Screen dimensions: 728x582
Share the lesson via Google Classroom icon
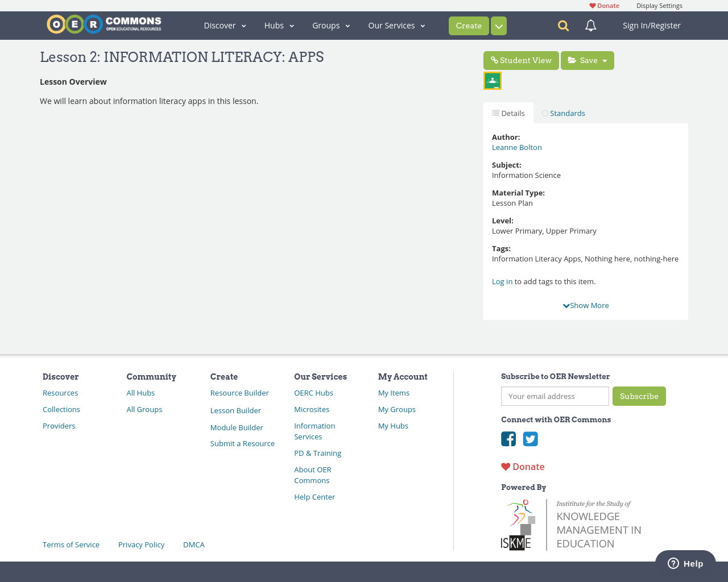(492, 80)
